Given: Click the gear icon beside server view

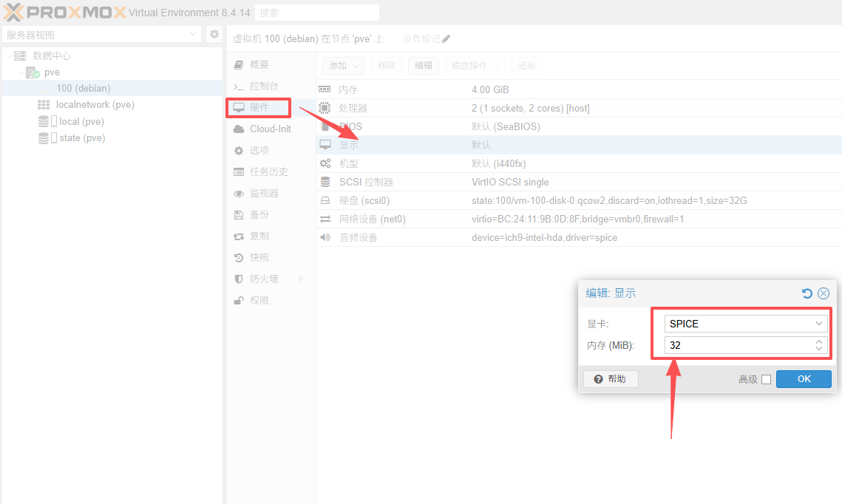Looking at the screenshot, I should tap(214, 35).
